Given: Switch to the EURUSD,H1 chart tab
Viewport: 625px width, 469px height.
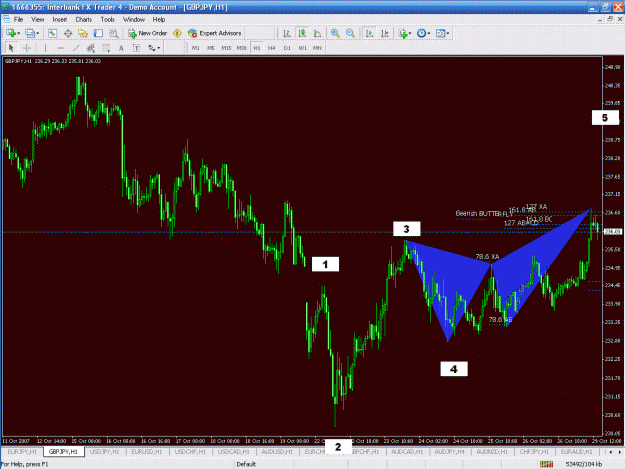Looking at the screenshot, I should click(x=147, y=452).
